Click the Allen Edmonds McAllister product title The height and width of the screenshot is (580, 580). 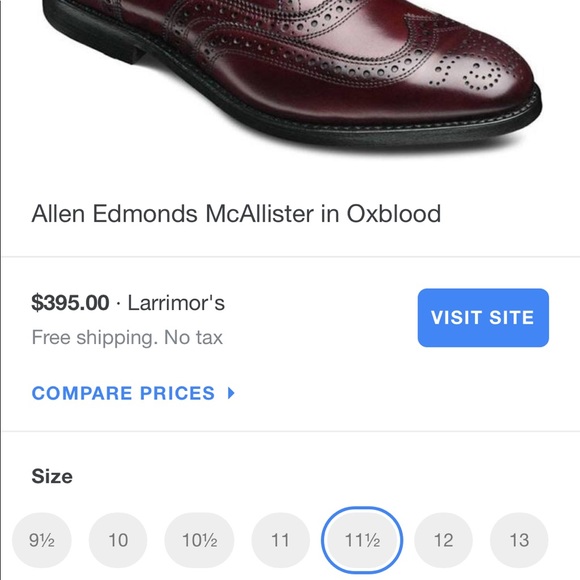click(236, 213)
